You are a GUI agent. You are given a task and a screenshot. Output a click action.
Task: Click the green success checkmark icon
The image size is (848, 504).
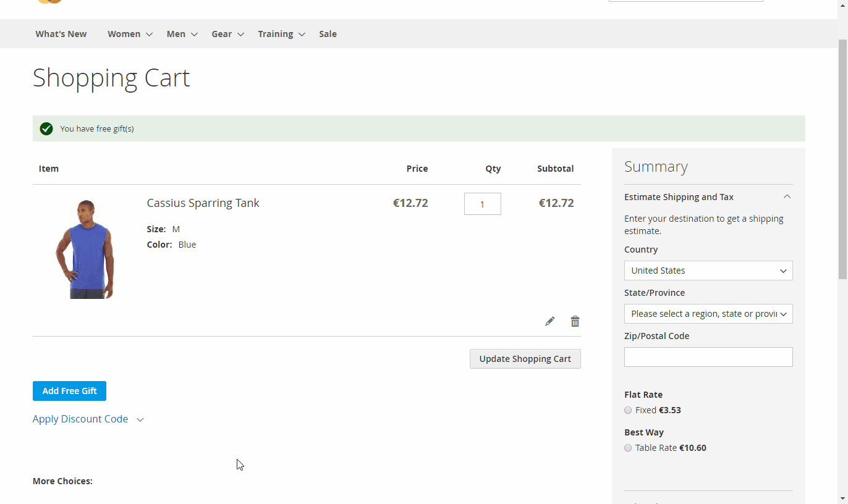(x=46, y=128)
